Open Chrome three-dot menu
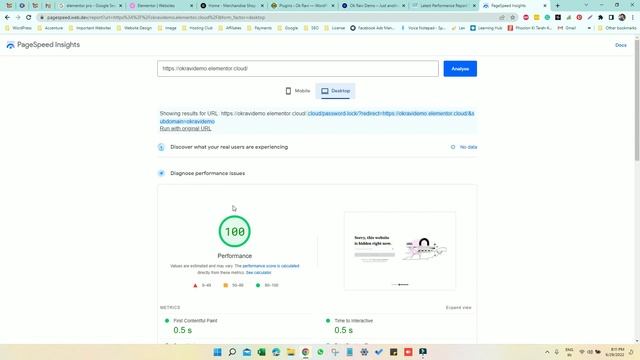The height and width of the screenshot is (360, 640). 633,18
